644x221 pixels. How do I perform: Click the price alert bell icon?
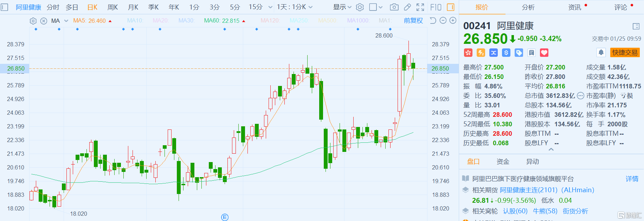(x=601, y=53)
